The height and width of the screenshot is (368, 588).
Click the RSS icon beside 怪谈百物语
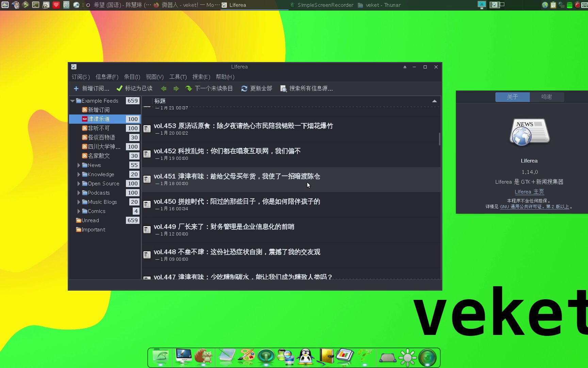[84, 137]
